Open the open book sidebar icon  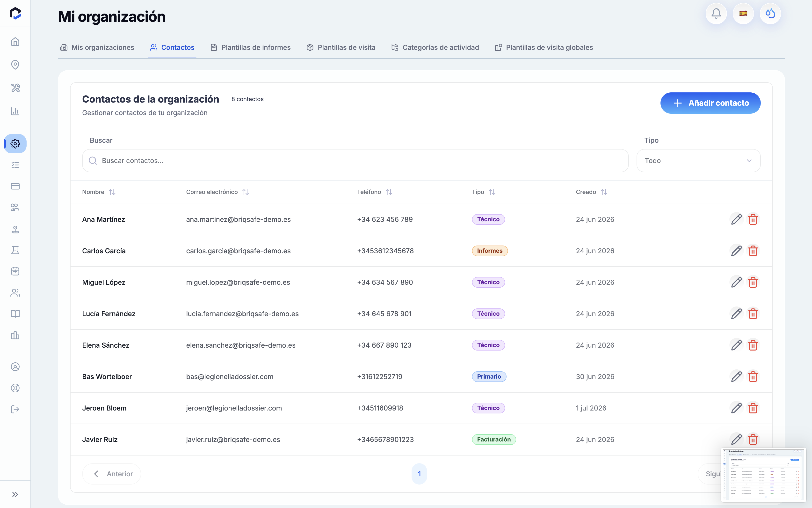click(x=15, y=314)
